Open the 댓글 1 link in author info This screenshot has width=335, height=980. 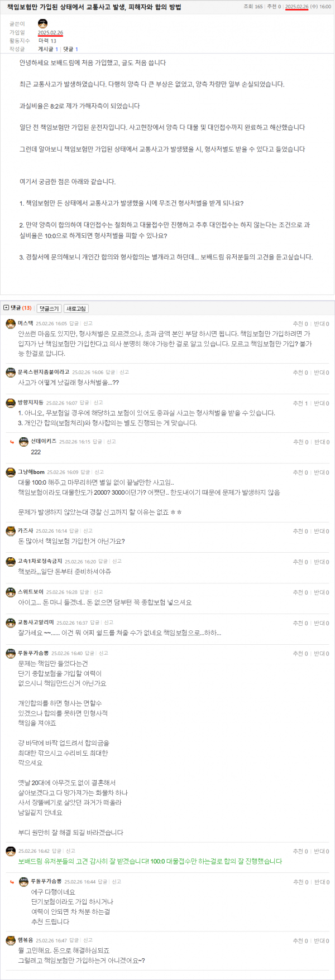[x=70, y=49]
